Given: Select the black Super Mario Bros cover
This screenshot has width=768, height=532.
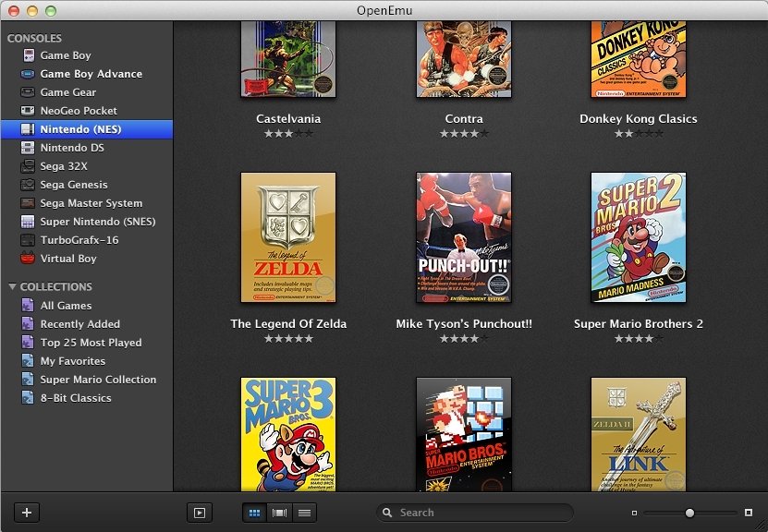Looking at the screenshot, I should [464, 434].
